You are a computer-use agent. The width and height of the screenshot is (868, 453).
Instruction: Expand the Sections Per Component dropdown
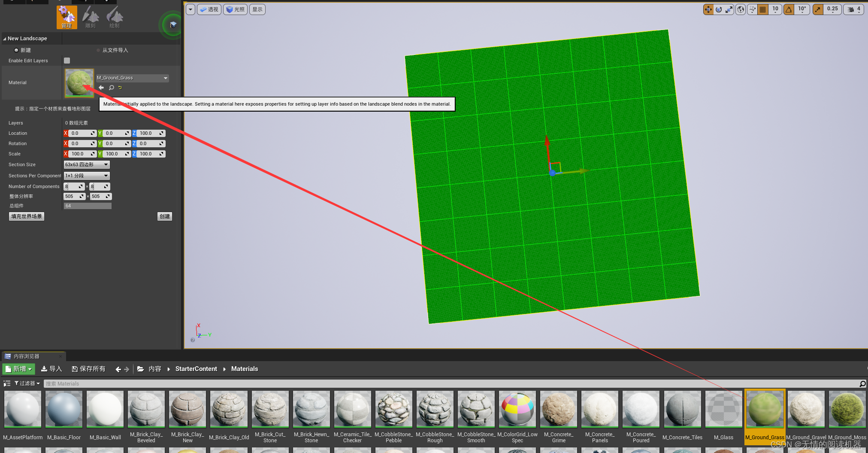pyautogui.click(x=86, y=176)
